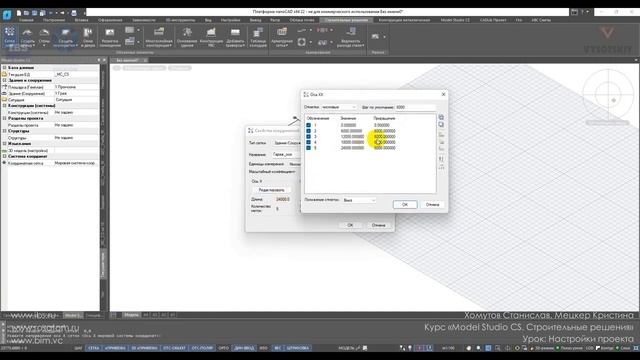Select the Добавить траверсы tool
This screenshot has height=360, width=640.
tap(235, 38)
